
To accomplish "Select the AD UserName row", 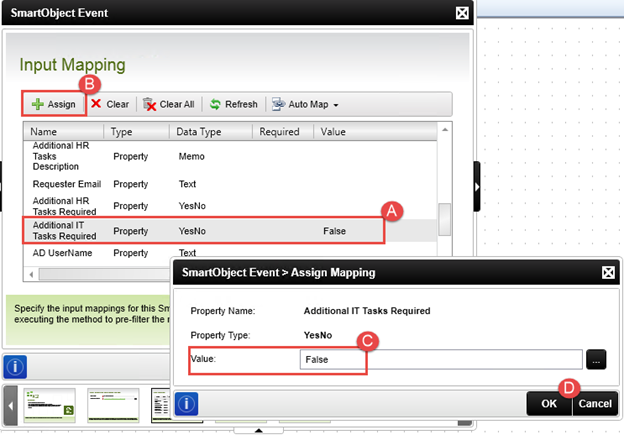I will [230, 253].
